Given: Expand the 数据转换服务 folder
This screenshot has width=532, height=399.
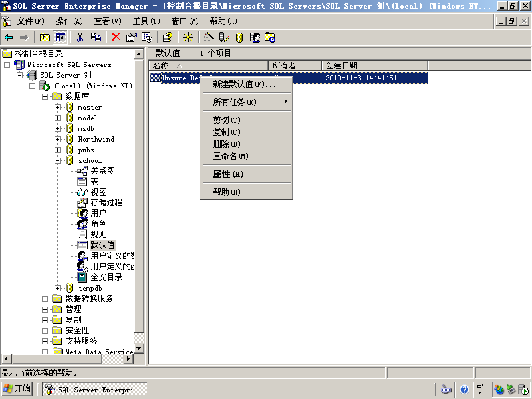Looking at the screenshot, I should (x=45, y=299).
